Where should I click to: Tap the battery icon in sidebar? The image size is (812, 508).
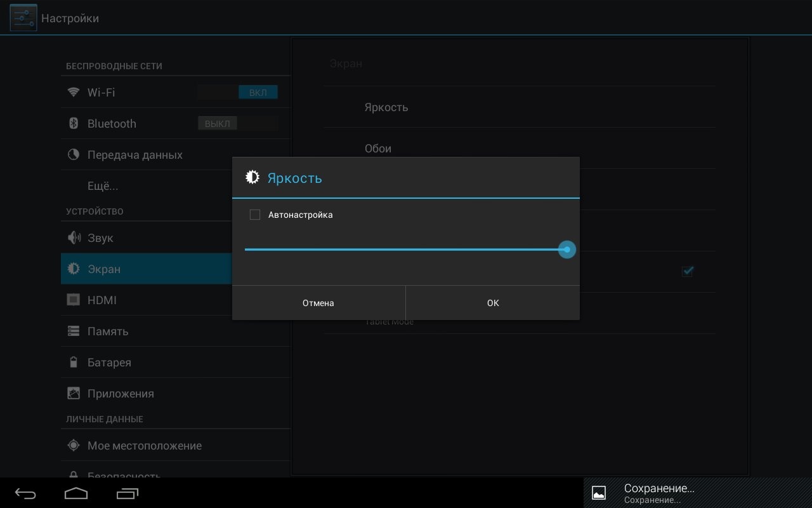coord(74,362)
